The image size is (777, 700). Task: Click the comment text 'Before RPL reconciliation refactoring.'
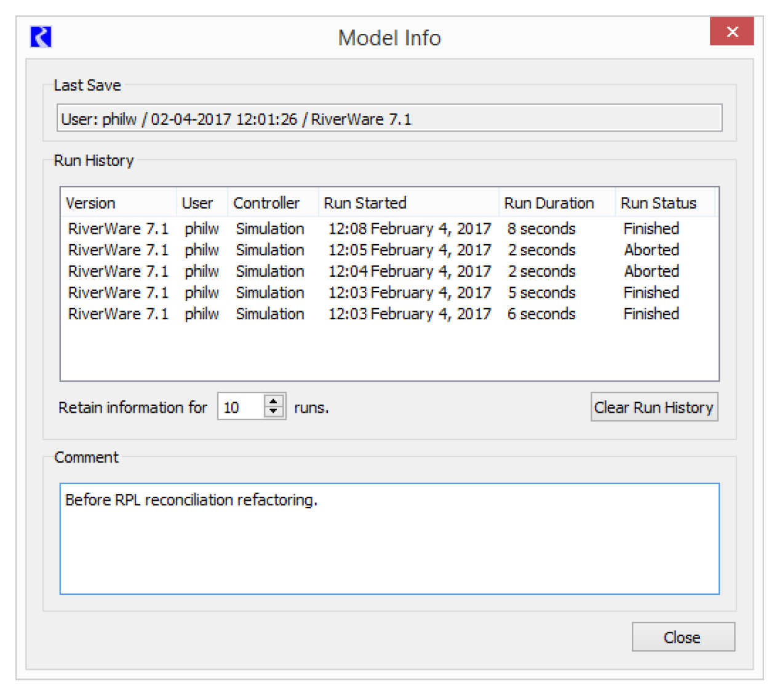(191, 499)
